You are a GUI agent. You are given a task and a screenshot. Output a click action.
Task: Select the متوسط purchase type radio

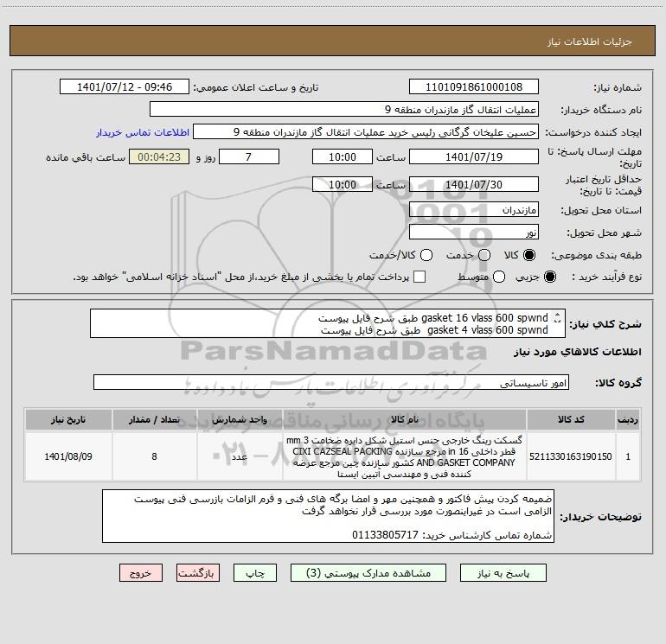click(x=499, y=277)
